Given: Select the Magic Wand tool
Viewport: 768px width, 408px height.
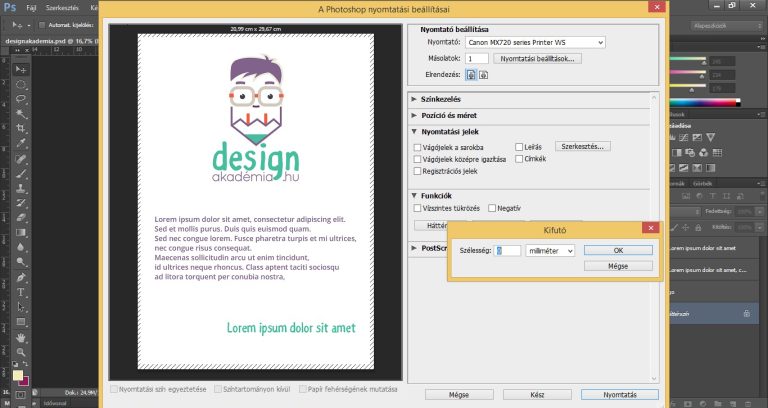Looking at the screenshot, I should click(21, 114).
